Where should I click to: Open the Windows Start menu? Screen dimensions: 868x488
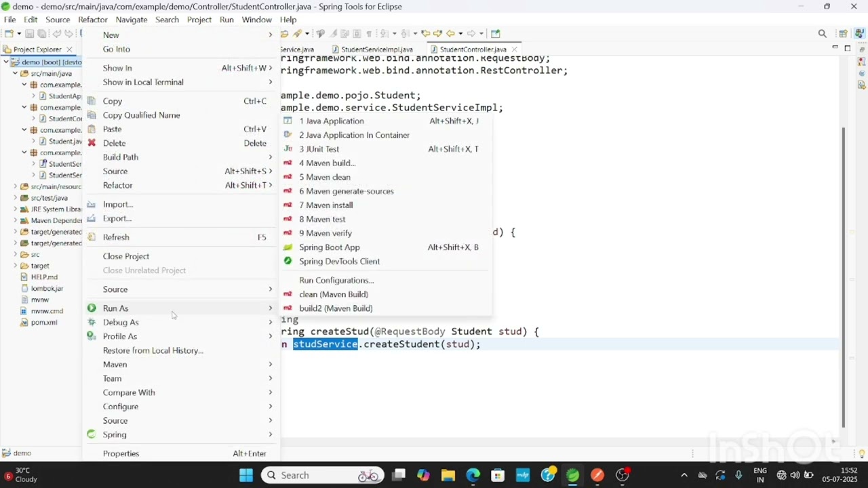pos(245,475)
